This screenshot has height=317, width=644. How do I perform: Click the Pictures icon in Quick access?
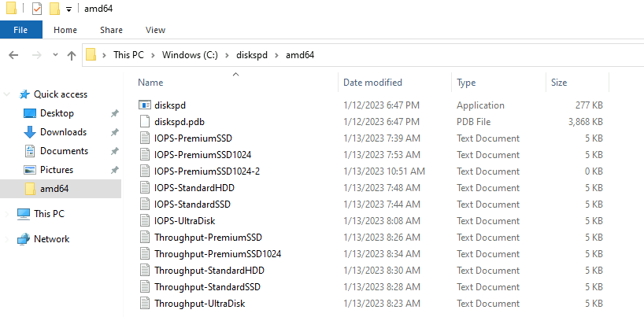[x=30, y=170]
